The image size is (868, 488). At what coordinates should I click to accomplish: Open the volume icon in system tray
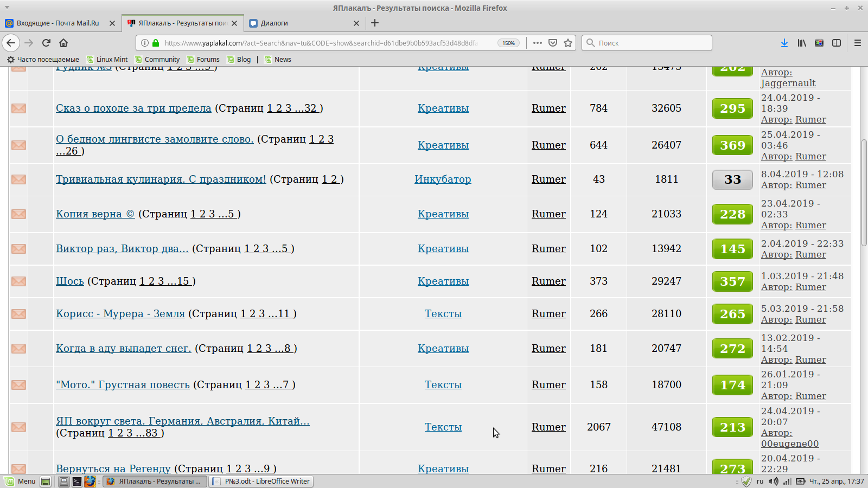774,481
